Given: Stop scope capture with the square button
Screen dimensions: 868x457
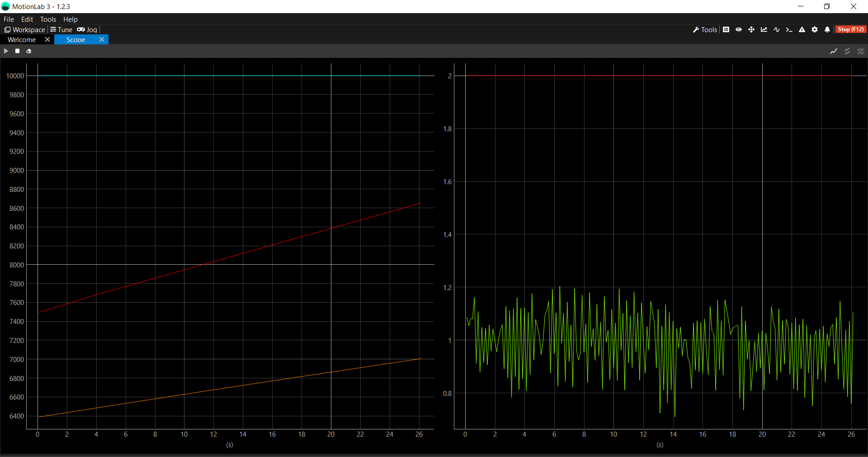Looking at the screenshot, I should point(17,51).
